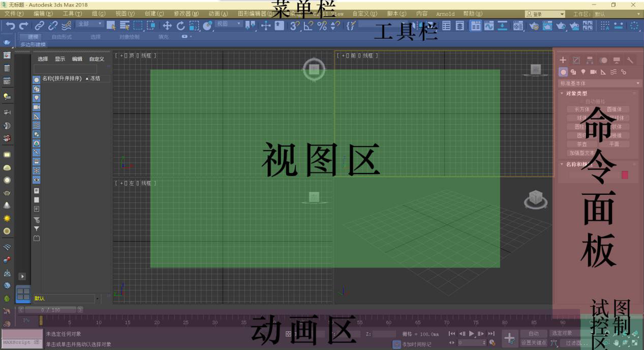The height and width of the screenshot is (350, 644).
Task: Open the Rendered Frame Window icon
Action: (x=547, y=25)
